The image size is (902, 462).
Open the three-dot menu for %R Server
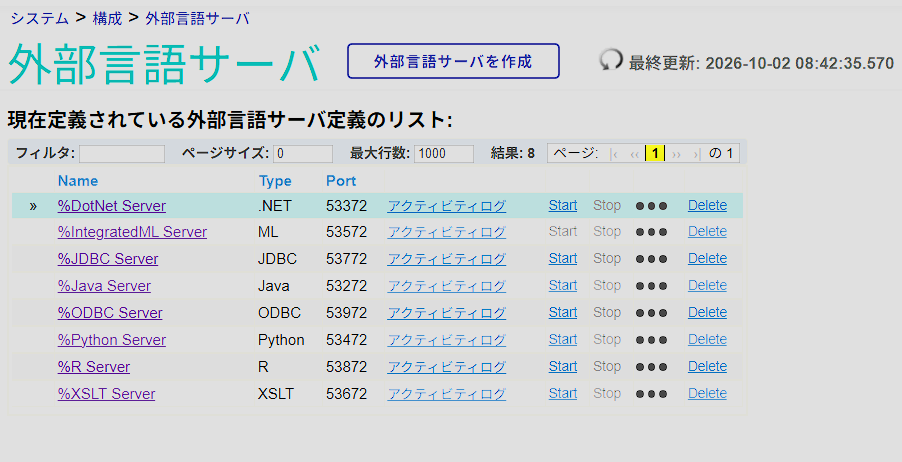651,368
